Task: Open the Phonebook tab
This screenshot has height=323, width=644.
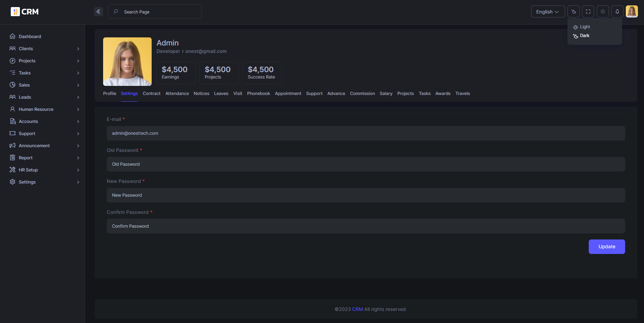Action: [258, 94]
